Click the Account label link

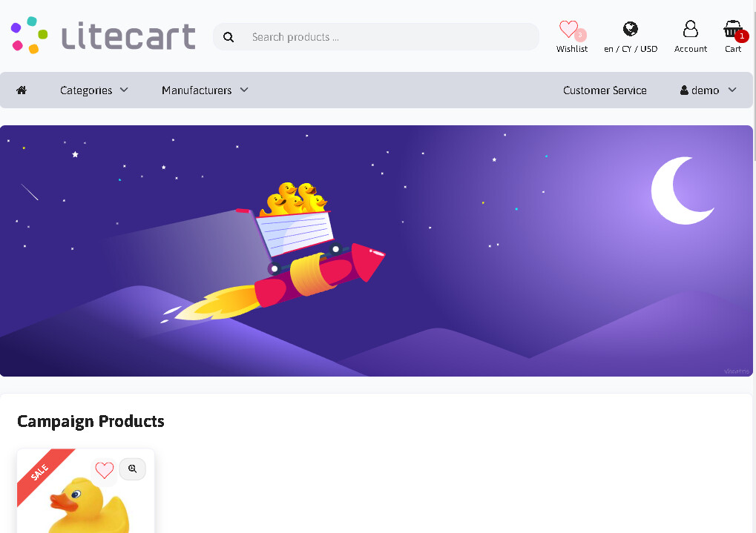coord(691,49)
